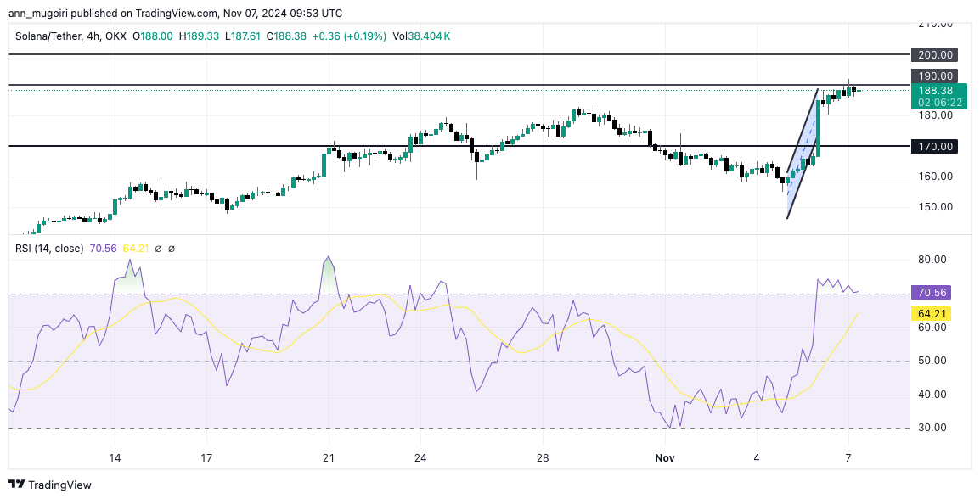Select the blue parallel channel drawing
The width and height of the screenshot is (980, 499).
coord(801,157)
